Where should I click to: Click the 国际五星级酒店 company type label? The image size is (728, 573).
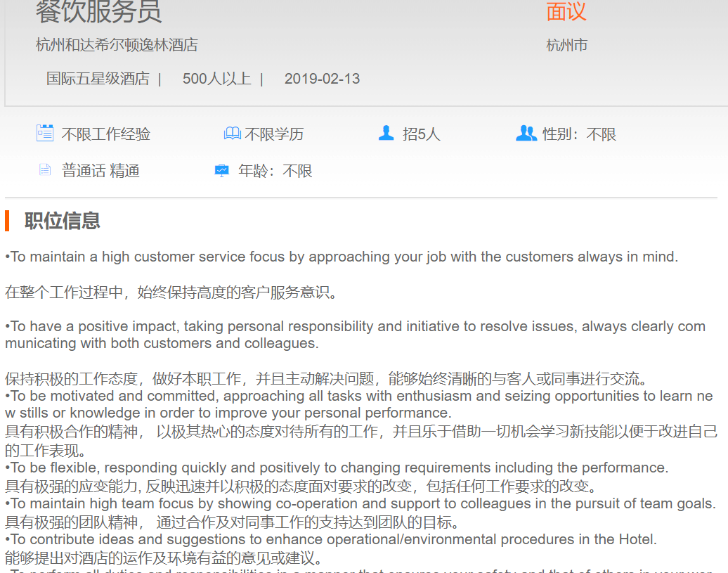tap(98, 79)
